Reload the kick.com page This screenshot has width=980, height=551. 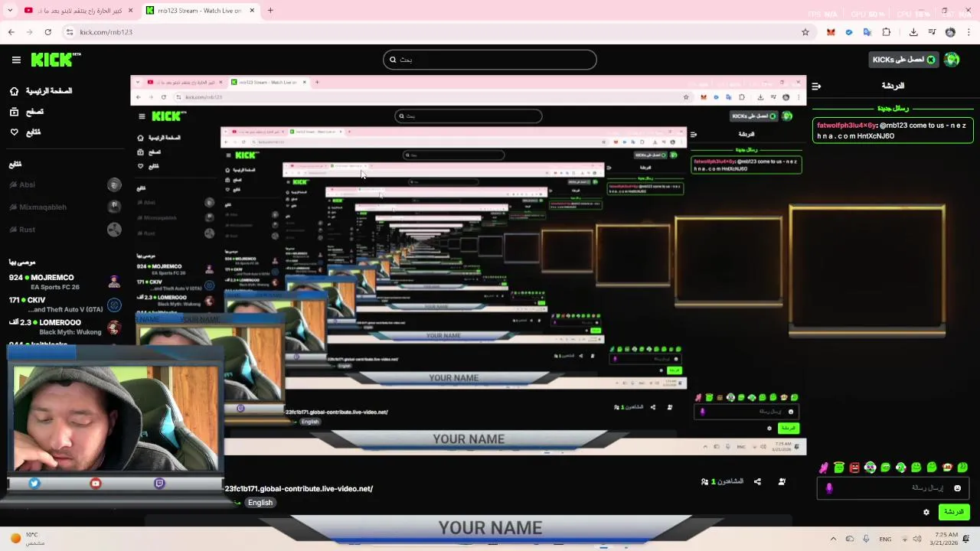pos(47,32)
